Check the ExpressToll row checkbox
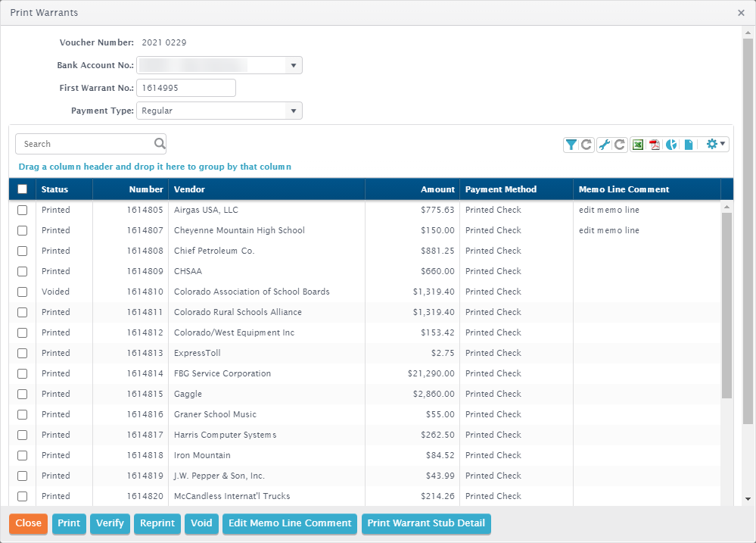The image size is (756, 543). [x=22, y=354]
